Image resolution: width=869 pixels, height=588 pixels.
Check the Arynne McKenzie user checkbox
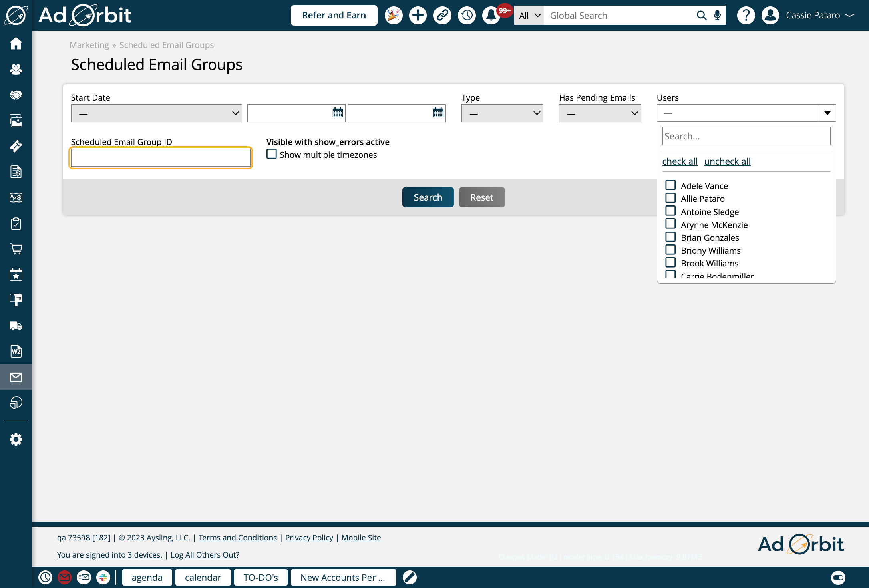click(x=670, y=224)
